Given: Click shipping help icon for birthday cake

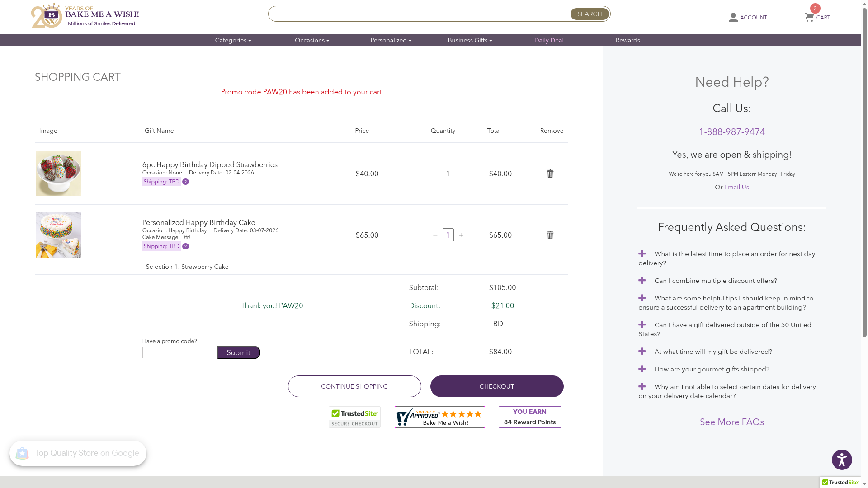Looking at the screenshot, I should pos(185,246).
